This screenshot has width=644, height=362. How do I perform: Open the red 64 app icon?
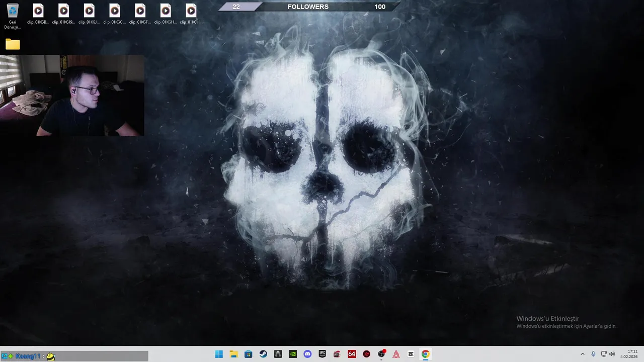pos(352,354)
